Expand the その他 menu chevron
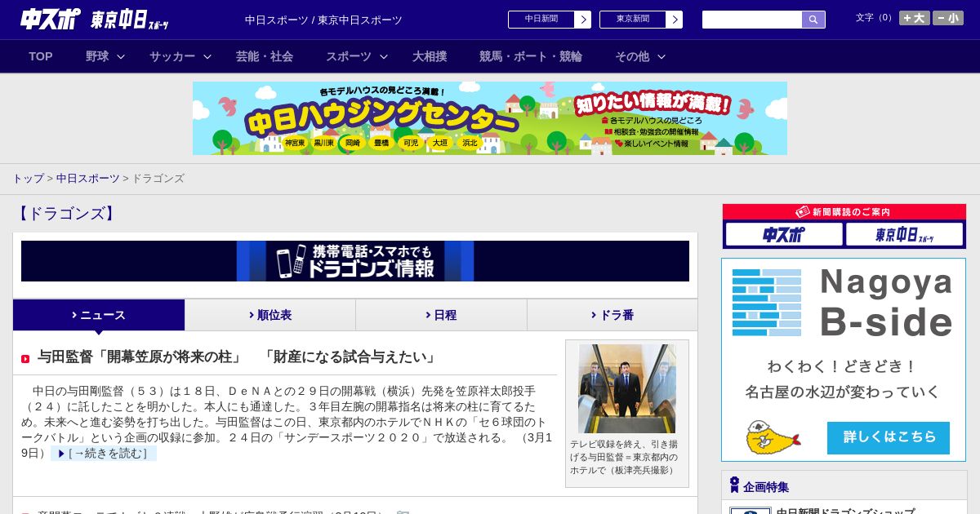Screen dimensions: 980x514 661,56
